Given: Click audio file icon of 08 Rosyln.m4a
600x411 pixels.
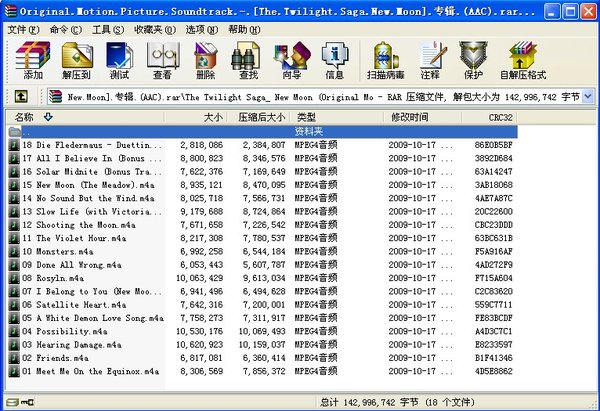Looking at the screenshot, I should pyautogui.click(x=14, y=278).
